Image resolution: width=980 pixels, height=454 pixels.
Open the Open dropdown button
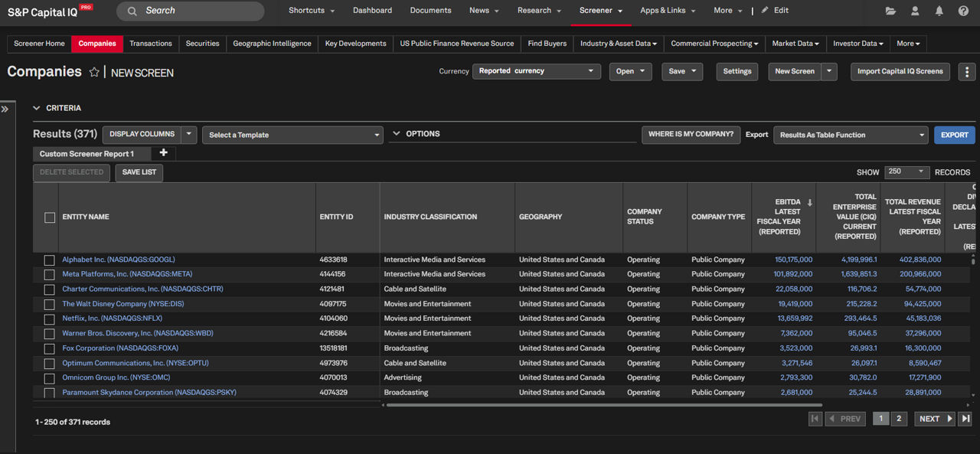pyautogui.click(x=631, y=71)
